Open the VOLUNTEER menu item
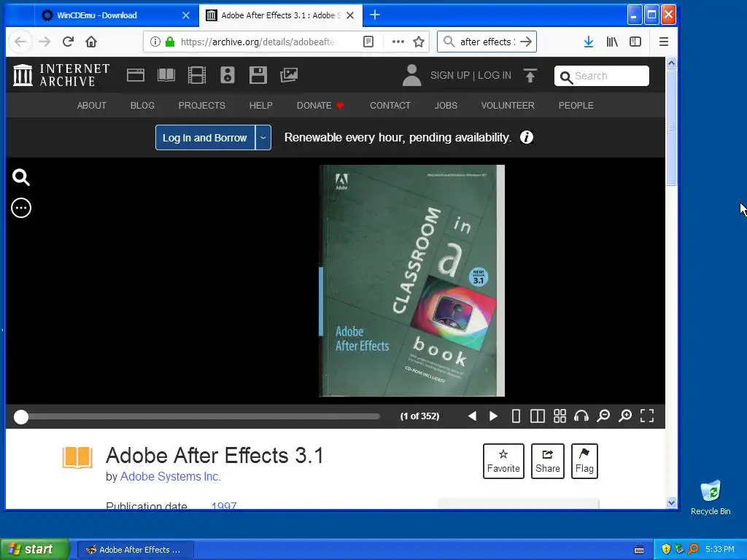This screenshot has height=560, width=747. pos(508,105)
